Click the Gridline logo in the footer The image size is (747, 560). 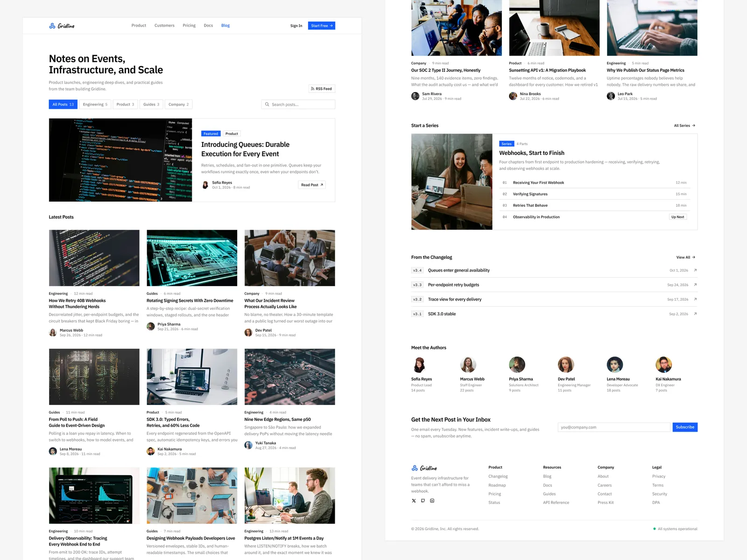[424, 468]
